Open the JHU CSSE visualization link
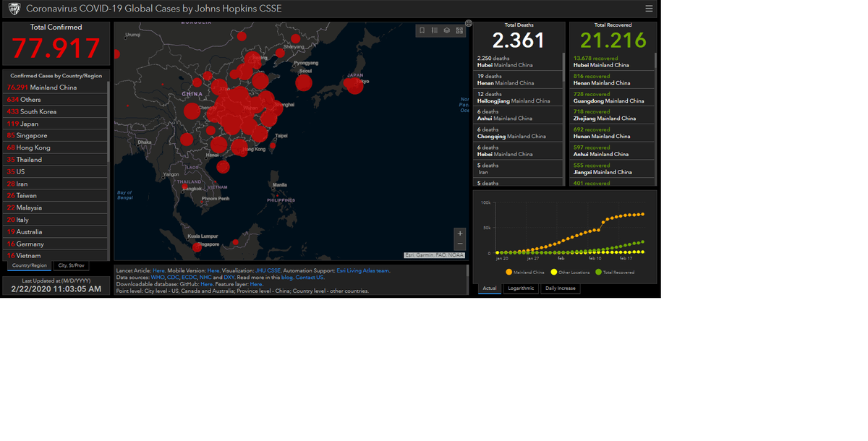Screen dimensions: 868x441 (x=268, y=270)
